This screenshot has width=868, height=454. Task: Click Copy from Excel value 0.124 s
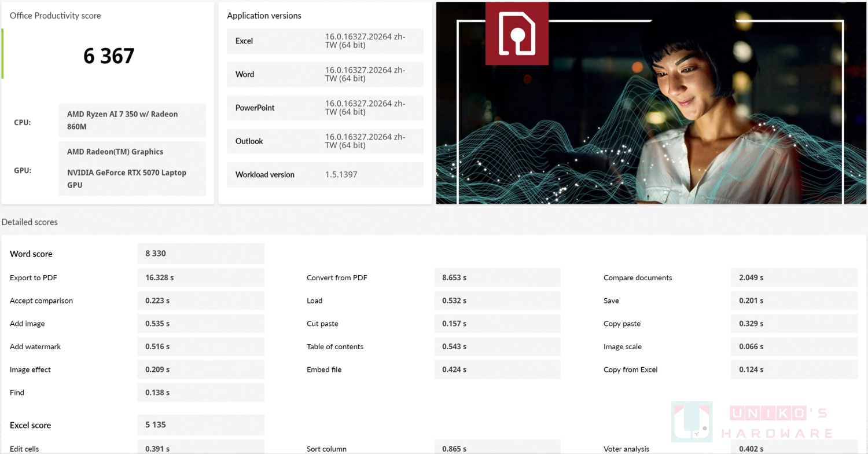pyautogui.click(x=795, y=369)
